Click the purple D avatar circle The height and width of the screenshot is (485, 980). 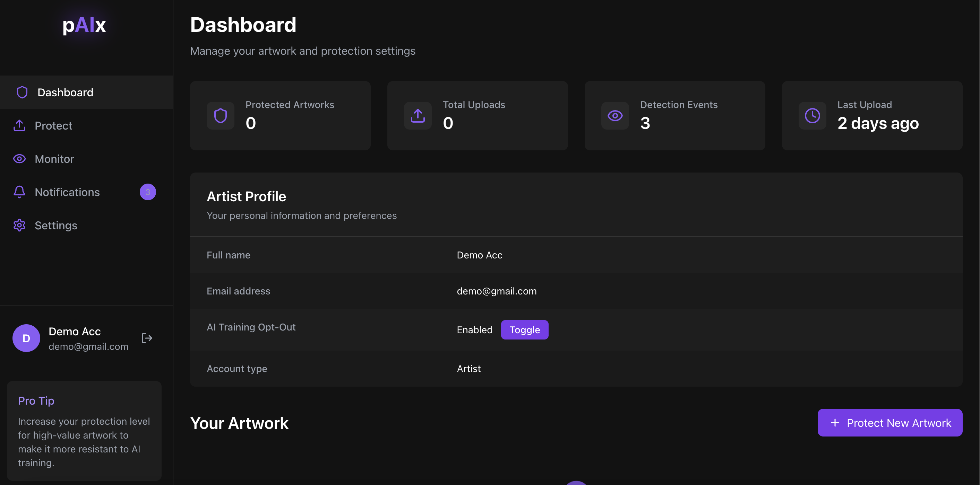26,338
